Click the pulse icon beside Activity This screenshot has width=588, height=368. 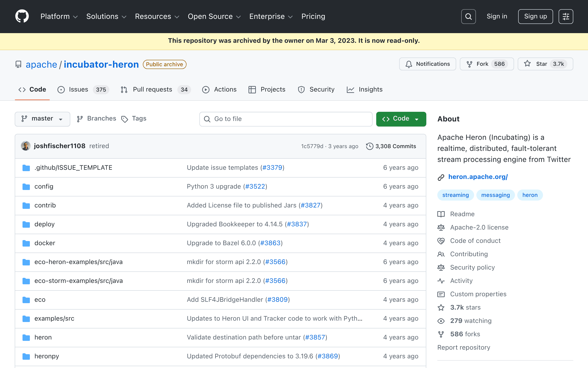[x=441, y=281]
